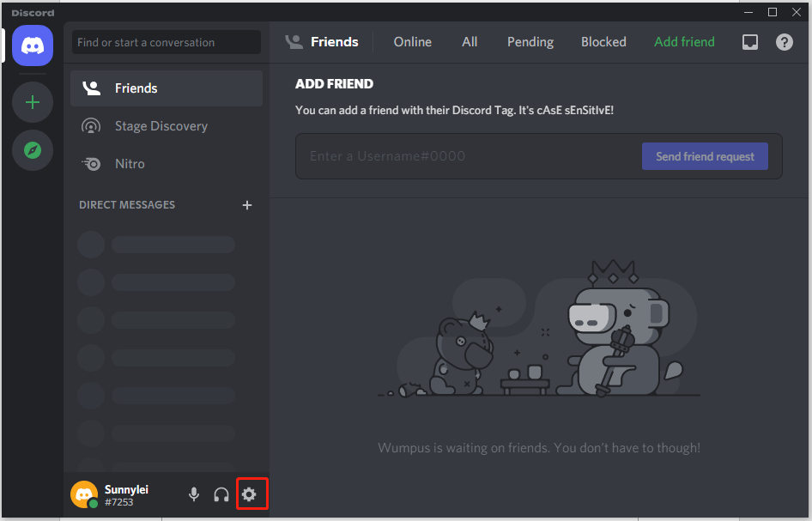Click the Sunnylei username text
This screenshot has width=812, height=521.
click(126, 489)
